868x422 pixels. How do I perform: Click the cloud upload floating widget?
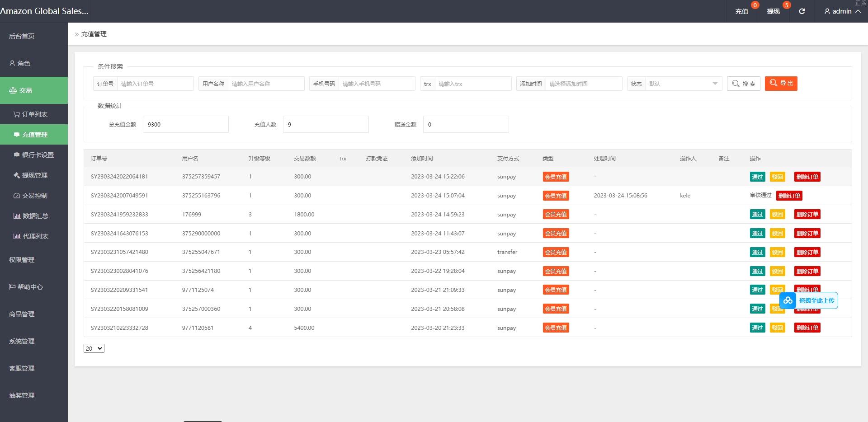(808, 300)
